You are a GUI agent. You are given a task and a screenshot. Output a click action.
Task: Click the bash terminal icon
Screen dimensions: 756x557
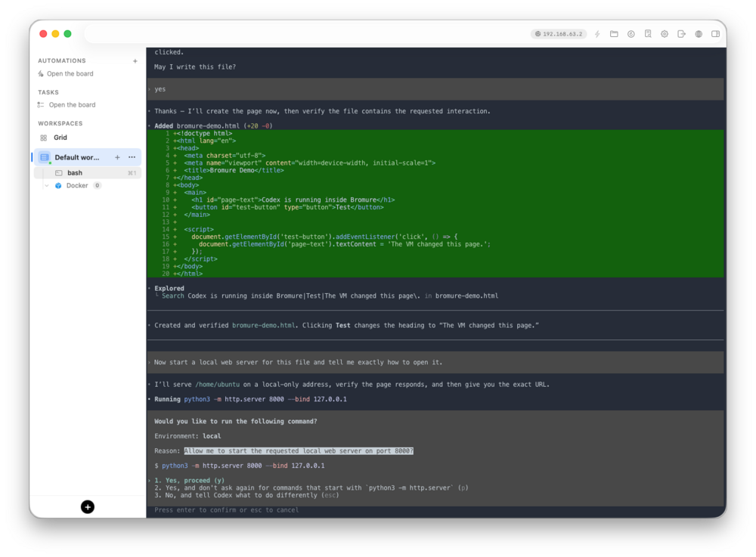(x=59, y=172)
